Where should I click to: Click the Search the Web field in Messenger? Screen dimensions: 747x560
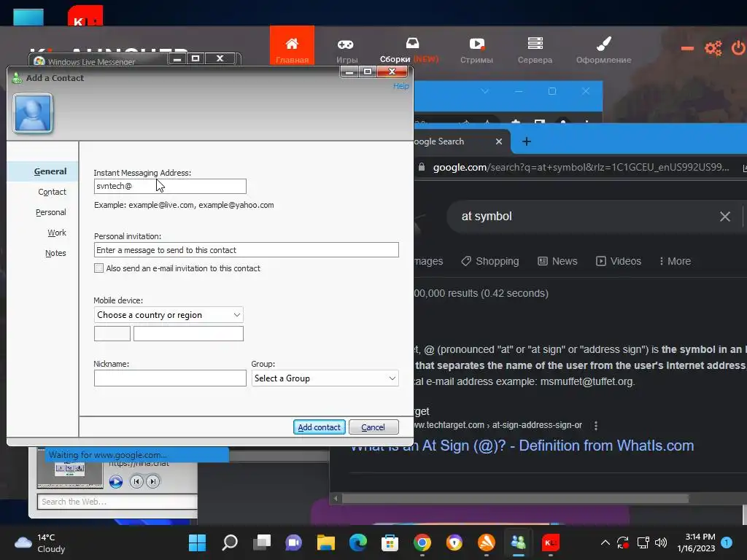tap(117, 502)
